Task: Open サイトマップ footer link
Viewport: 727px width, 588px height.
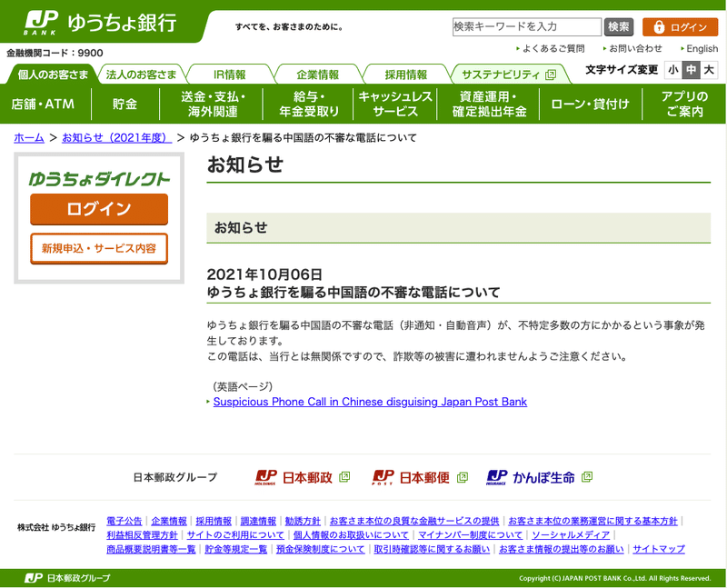Action: pos(659,549)
